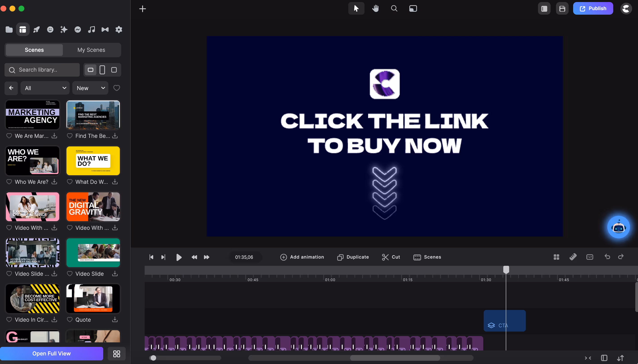Select the vertical portrait aspect ratio
Viewport: 638px width, 364px height.
point(102,70)
